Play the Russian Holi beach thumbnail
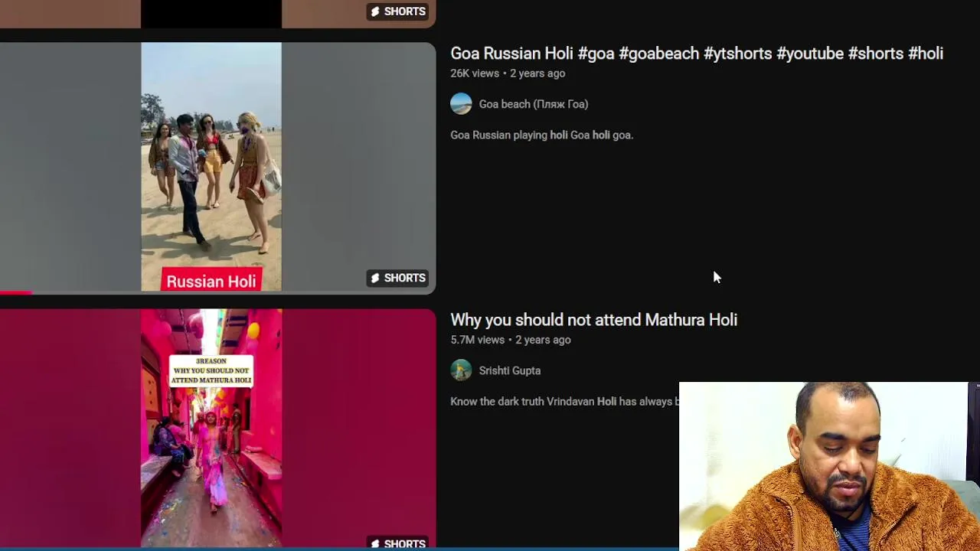 click(x=217, y=168)
